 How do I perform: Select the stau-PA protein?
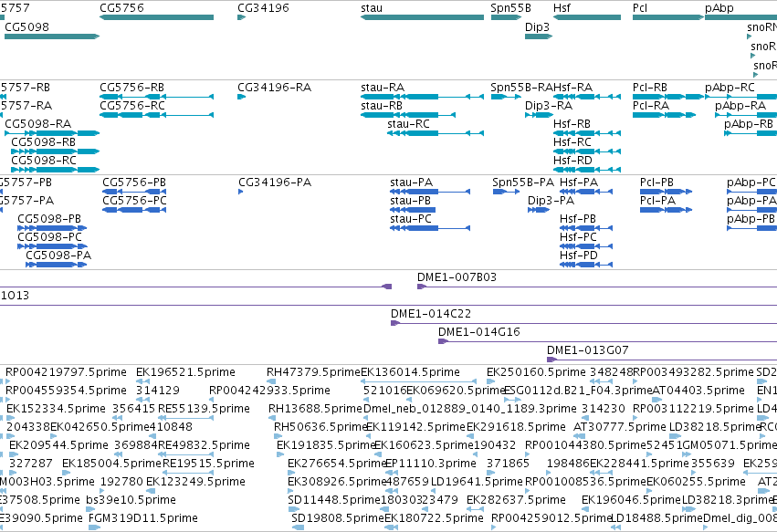pyautogui.click(x=430, y=192)
